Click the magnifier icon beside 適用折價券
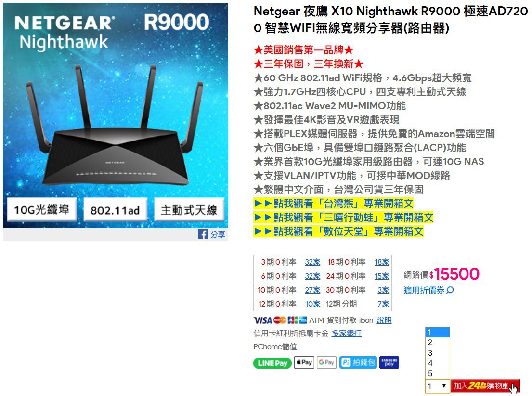This screenshot has width=532, height=396. pyautogui.click(x=450, y=290)
